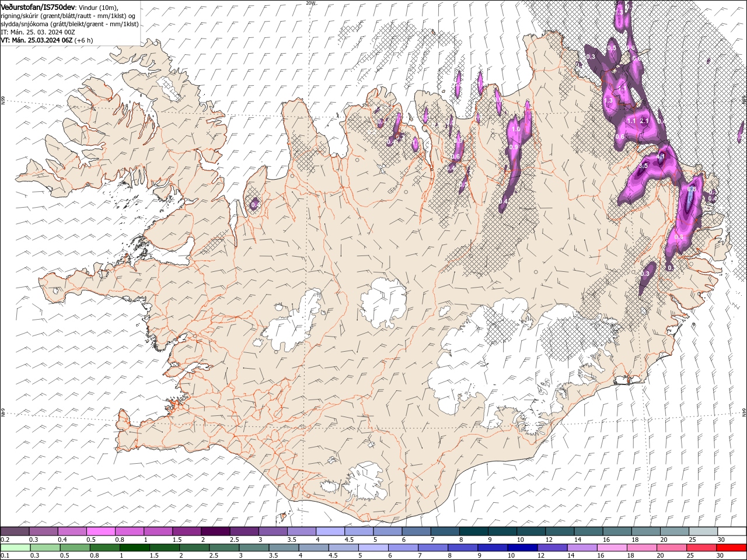Select the dark green 1 swatch in the bottom legend
This screenshot has width=747, height=560.
coord(134,548)
